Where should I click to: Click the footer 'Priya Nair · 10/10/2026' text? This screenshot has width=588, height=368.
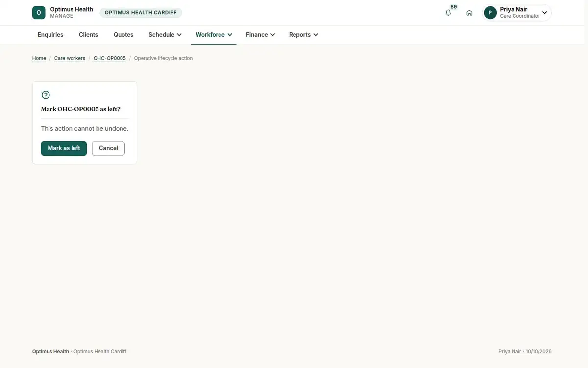[525, 352]
